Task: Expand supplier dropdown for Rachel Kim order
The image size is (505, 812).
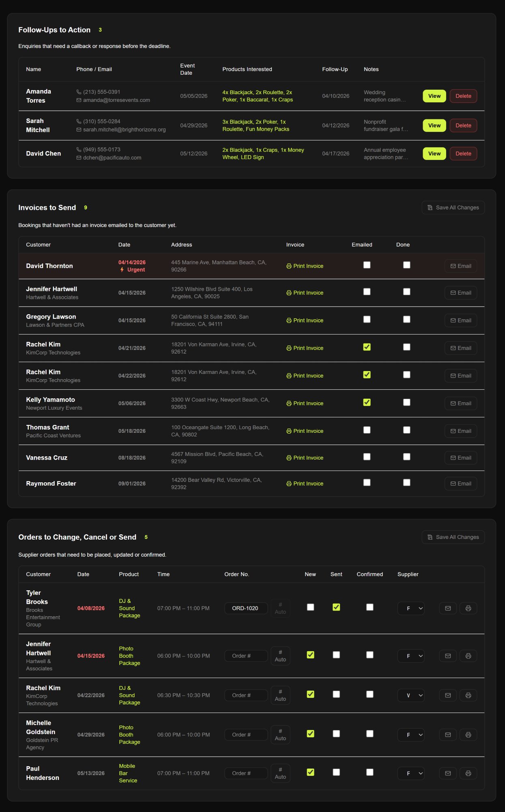Action: (411, 695)
